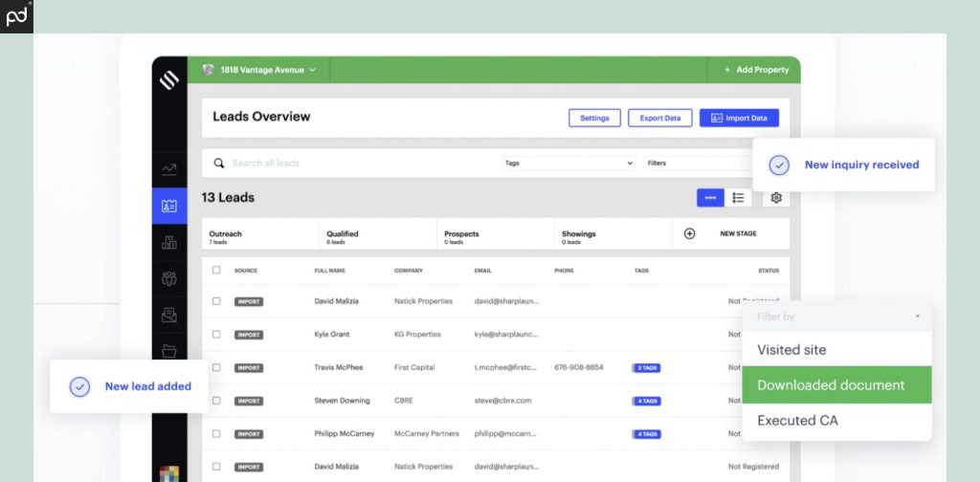Click the PandaDoc logo in the corner
Viewport: 980px width, 482px height.
[x=16, y=16]
